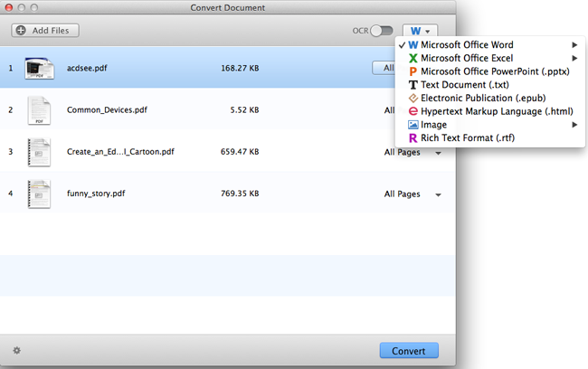
Task: Choose the Image menu entry
Action: tap(489, 125)
